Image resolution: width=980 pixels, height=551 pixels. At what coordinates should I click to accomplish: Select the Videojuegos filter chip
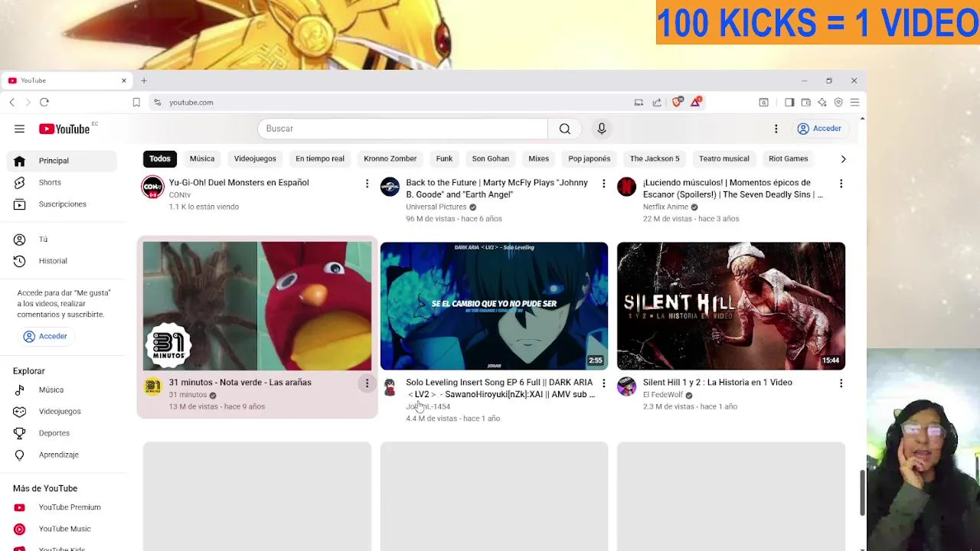click(255, 158)
